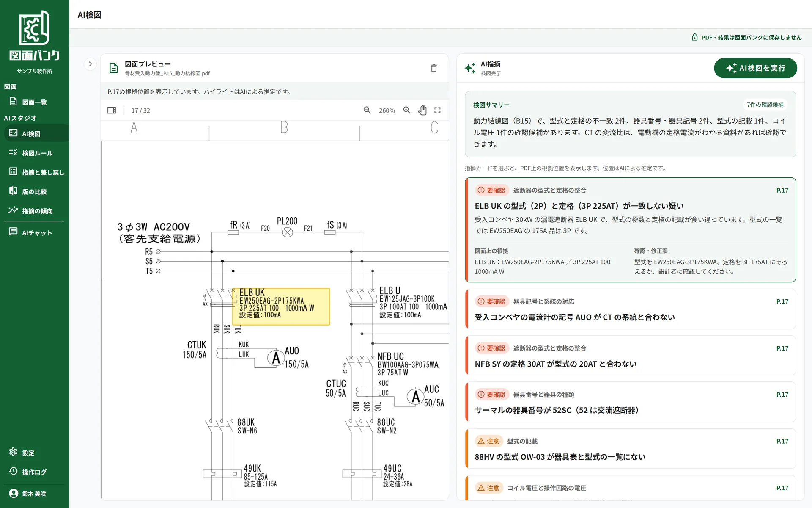Click the 注意 badge on the 型式の記載 card

tap(488, 441)
